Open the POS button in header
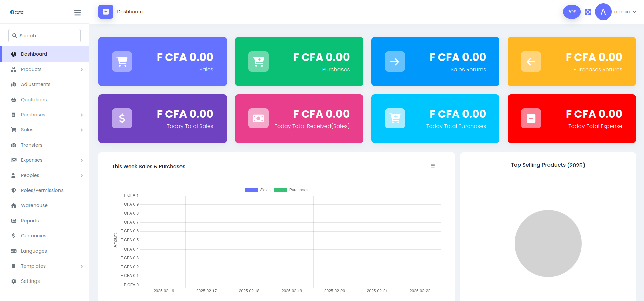This screenshot has width=644, height=301. pyautogui.click(x=571, y=12)
